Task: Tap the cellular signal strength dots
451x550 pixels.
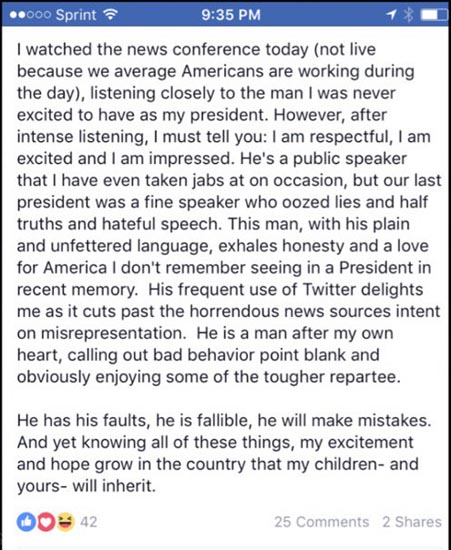Action: [x=31, y=15]
